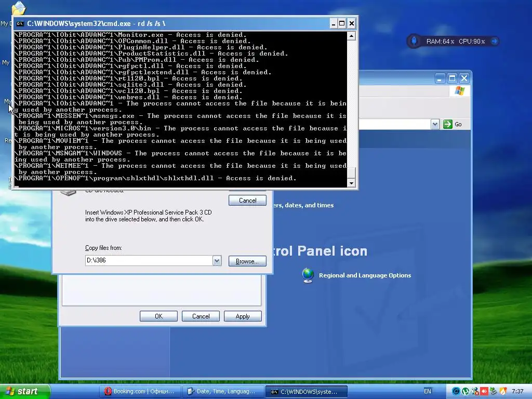
Task: Click the cmd.exe window title text
Action: [x=96, y=24]
